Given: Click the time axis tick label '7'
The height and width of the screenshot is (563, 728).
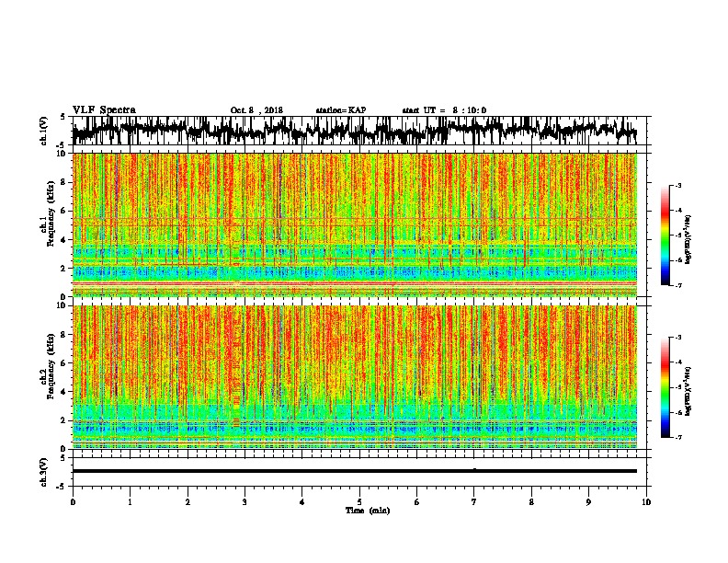Looking at the screenshot, I should coord(474,502).
